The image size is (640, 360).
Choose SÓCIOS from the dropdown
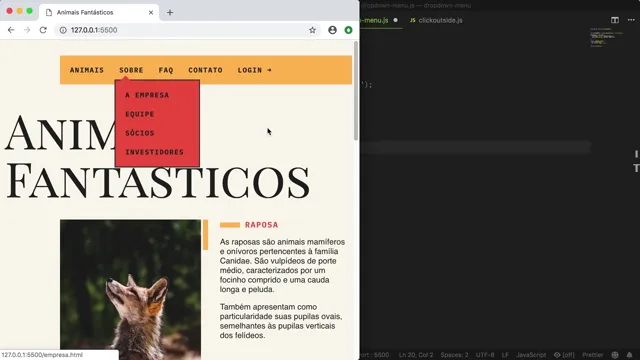pos(140,133)
